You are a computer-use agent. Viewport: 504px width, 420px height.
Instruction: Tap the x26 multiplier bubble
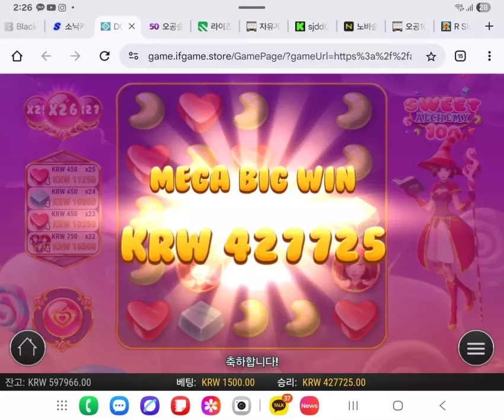tap(63, 110)
